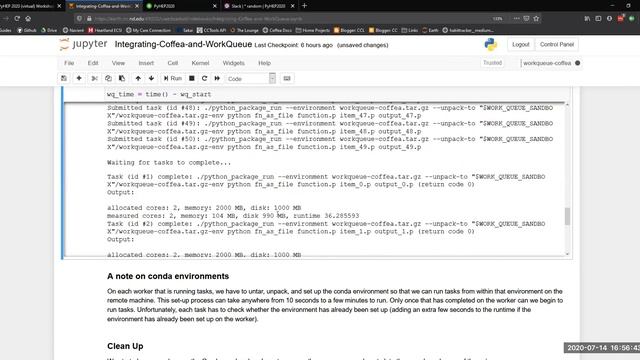
Task: Go to browser home page
Action: point(28,18)
